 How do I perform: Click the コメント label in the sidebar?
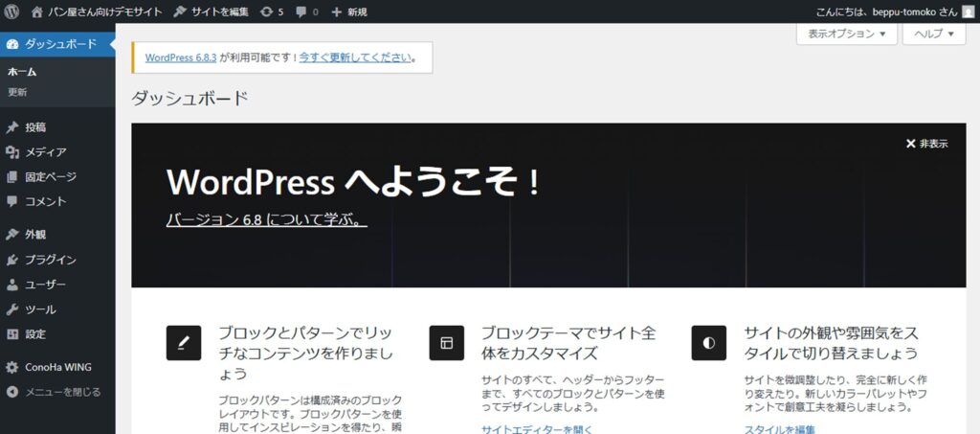click(46, 201)
